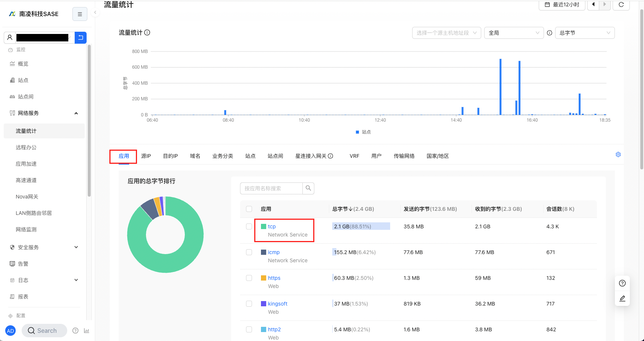Open the source host address segment dropdown
Image resolution: width=644 pixels, height=341 pixels.
click(x=447, y=33)
